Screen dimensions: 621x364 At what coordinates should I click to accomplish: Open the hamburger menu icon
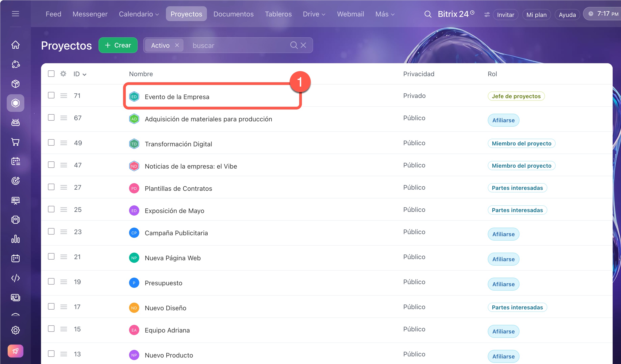click(16, 14)
